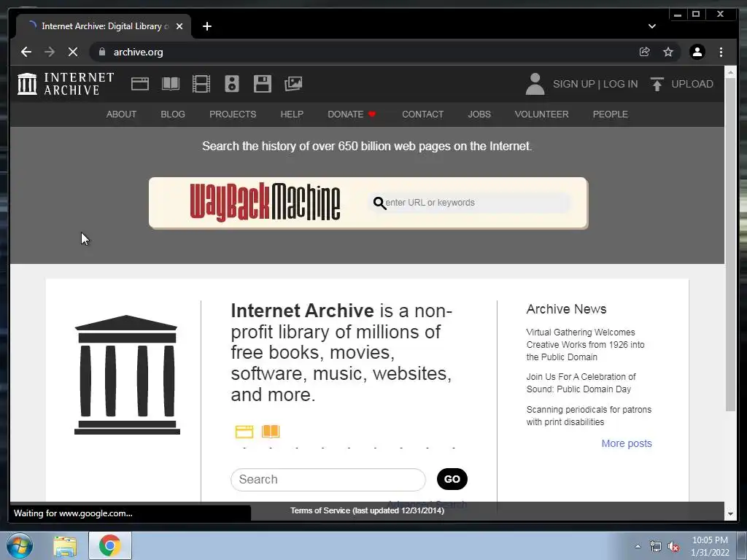The width and height of the screenshot is (747, 560).
Task: Click the UPLOAD text link
Action: point(692,84)
